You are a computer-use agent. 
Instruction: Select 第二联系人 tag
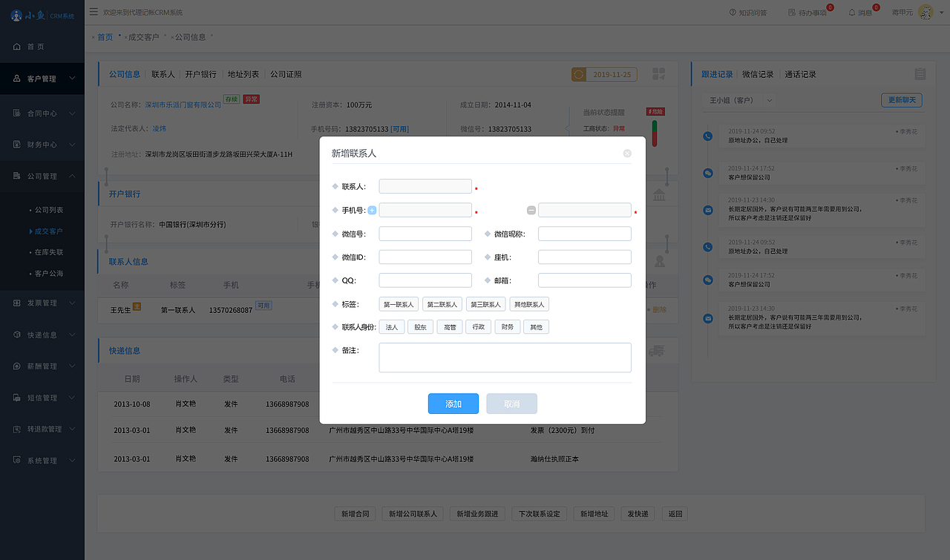(442, 304)
